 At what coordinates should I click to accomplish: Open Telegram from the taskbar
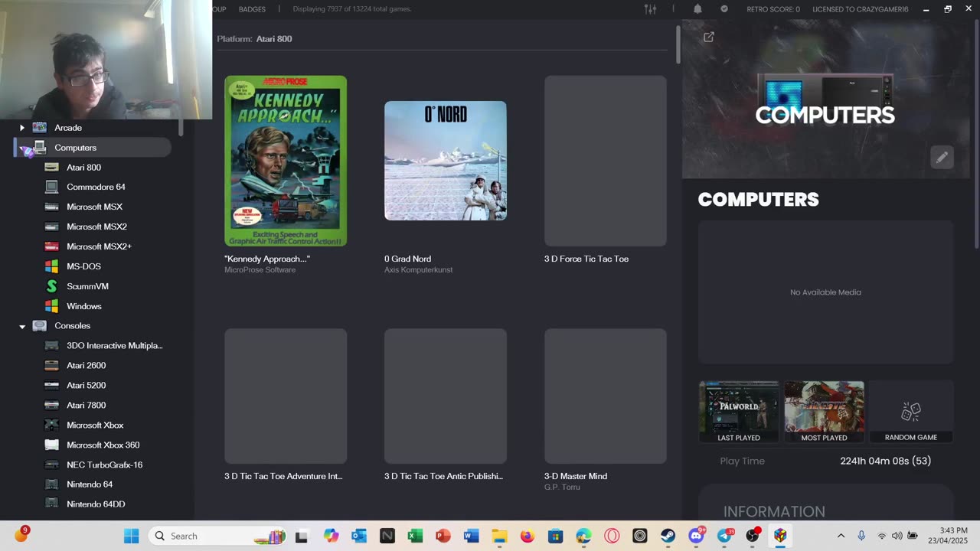pos(724,536)
